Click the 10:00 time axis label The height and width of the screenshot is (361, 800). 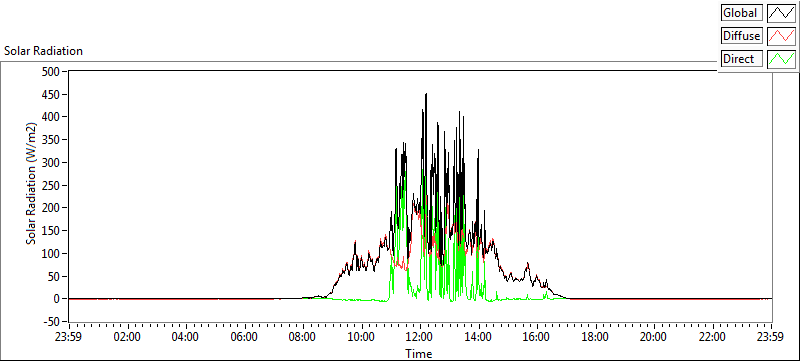coord(362,337)
